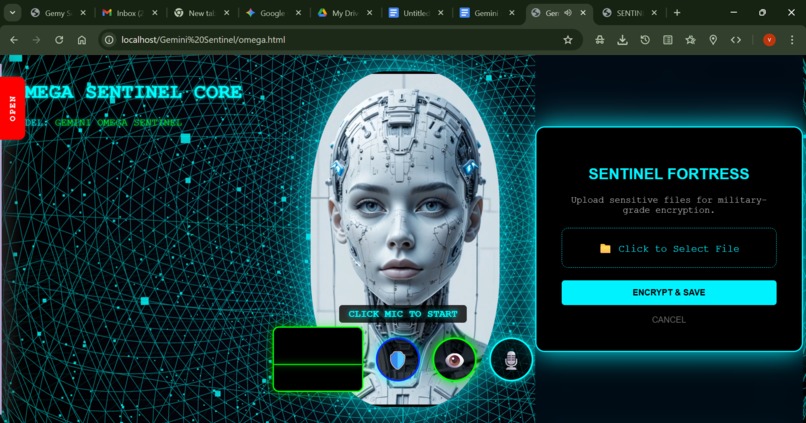Open browser downloads
806x423 pixels.
[x=622, y=40]
